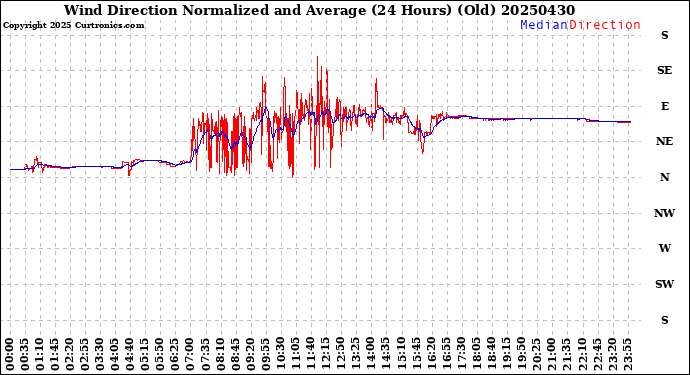Click the 02:55 time label
The height and width of the screenshot is (375, 690).
click(x=85, y=354)
